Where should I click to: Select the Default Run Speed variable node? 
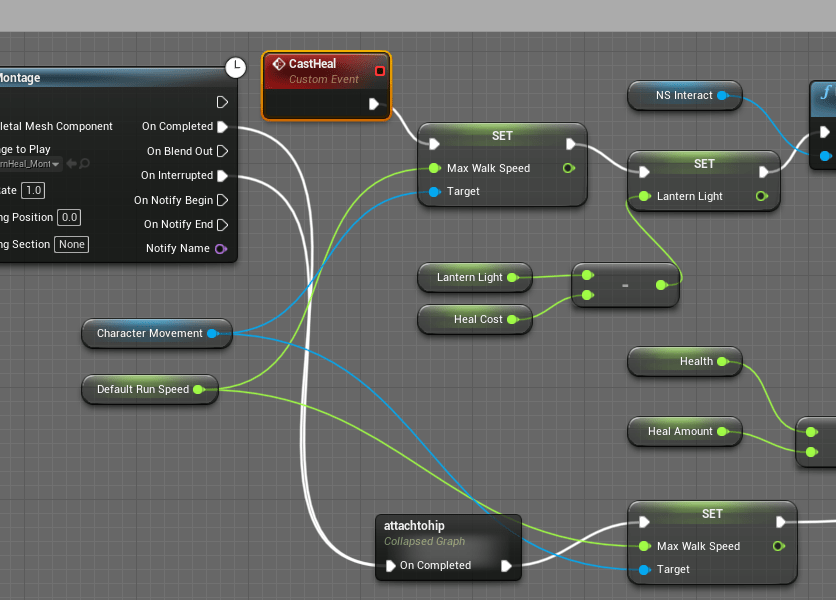click(x=142, y=389)
